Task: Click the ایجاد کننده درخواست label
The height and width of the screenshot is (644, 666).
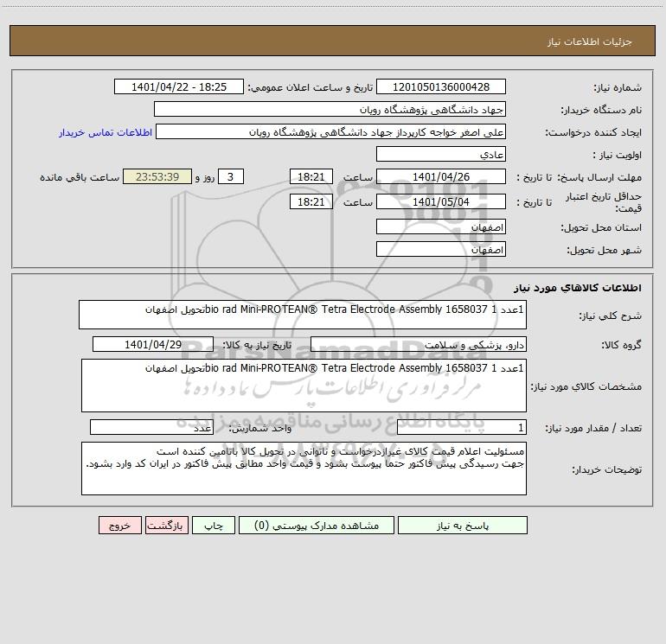Action: (593, 132)
